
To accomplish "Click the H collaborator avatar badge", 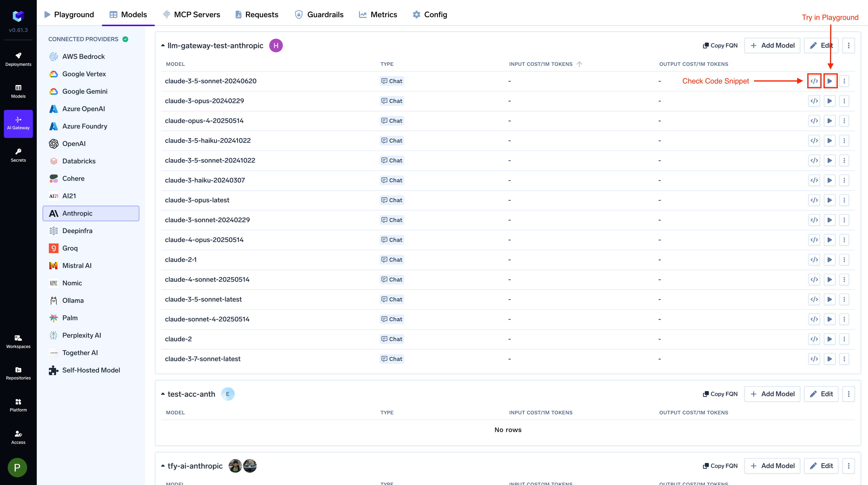I will (x=276, y=45).
